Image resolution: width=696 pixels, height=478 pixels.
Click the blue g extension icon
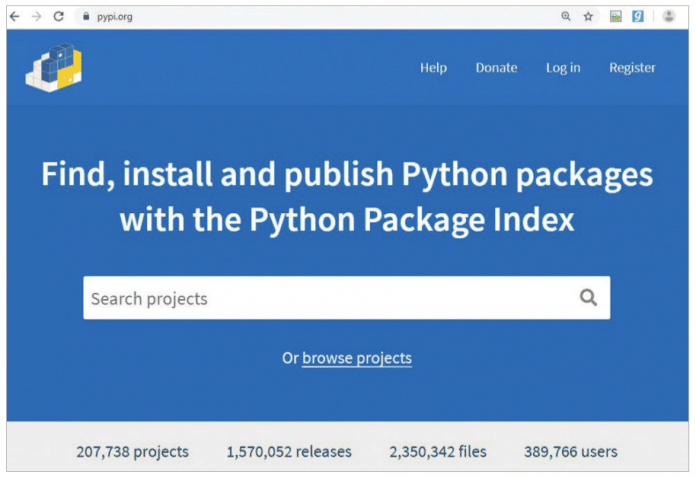[x=637, y=16]
